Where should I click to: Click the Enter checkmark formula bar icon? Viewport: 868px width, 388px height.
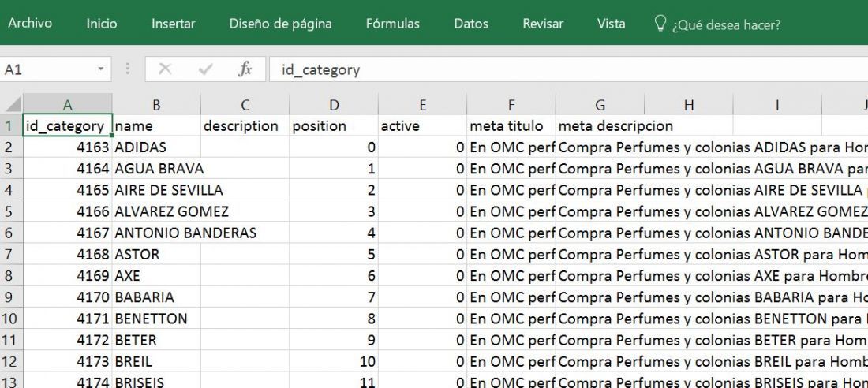click(205, 69)
